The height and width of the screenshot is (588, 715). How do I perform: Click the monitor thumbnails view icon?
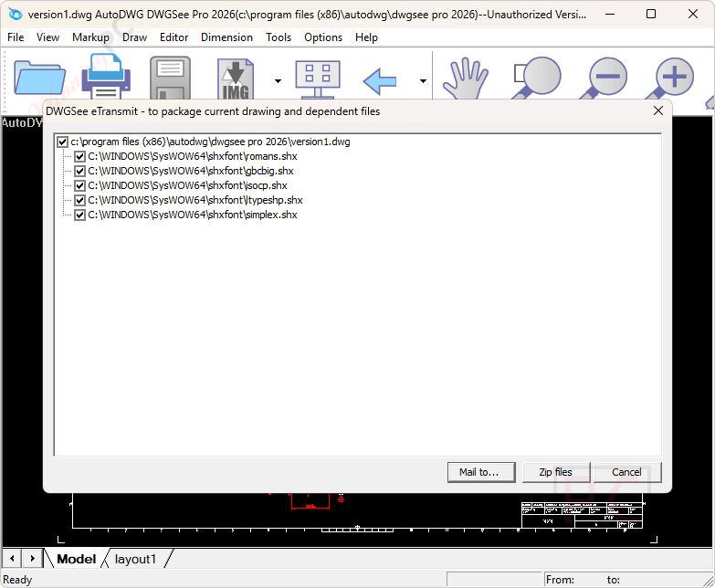tap(318, 79)
